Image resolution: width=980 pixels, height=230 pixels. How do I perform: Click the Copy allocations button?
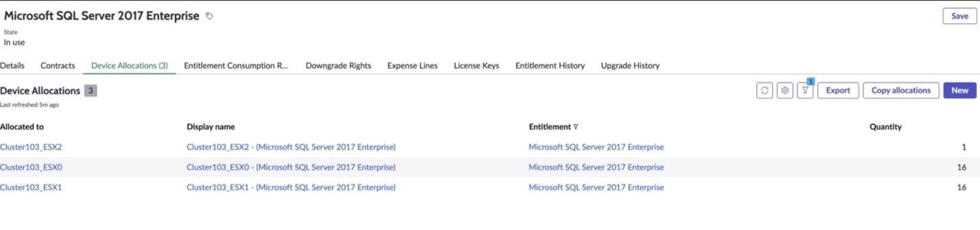click(x=901, y=90)
